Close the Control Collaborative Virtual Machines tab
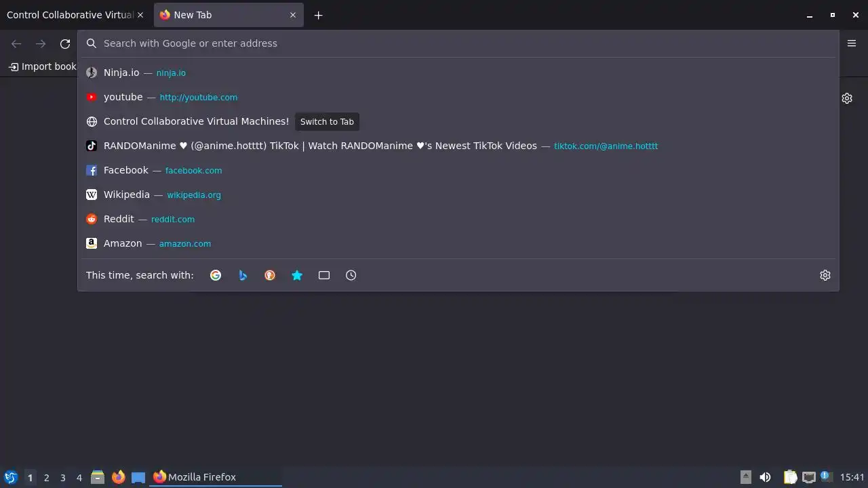868x488 pixels. (x=141, y=15)
